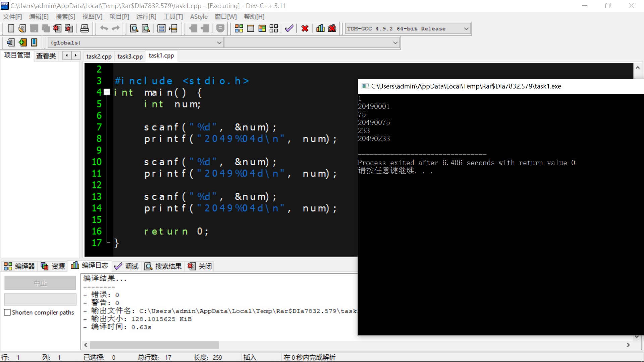Click the Find magnifier toolbar icon

pos(134,28)
